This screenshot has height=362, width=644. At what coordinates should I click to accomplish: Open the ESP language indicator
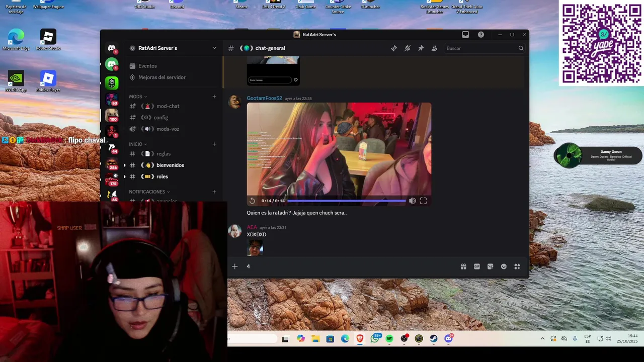pyautogui.click(x=588, y=339)
